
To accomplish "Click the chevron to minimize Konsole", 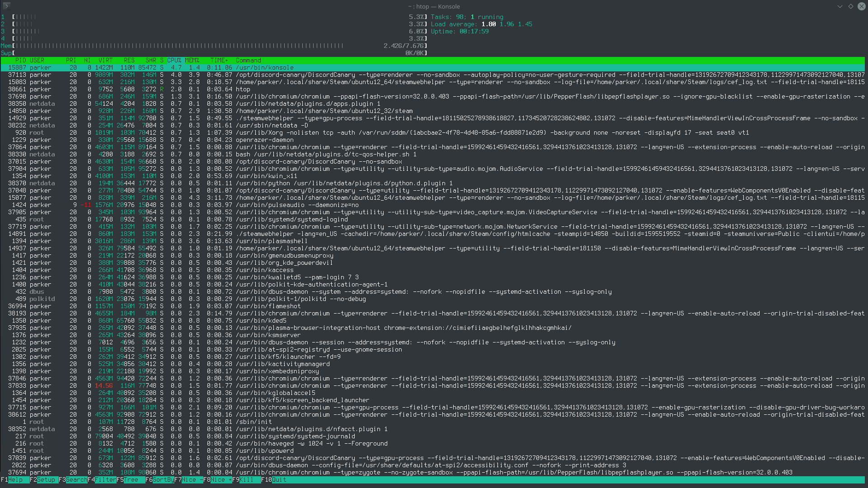I will (x=840, y=6).
